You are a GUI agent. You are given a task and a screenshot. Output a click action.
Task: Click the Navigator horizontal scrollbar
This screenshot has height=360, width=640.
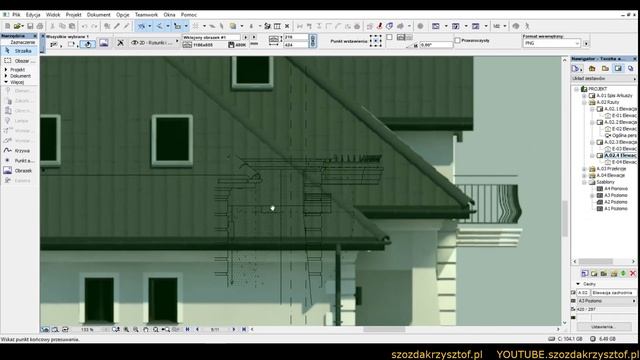click(596, 261)
